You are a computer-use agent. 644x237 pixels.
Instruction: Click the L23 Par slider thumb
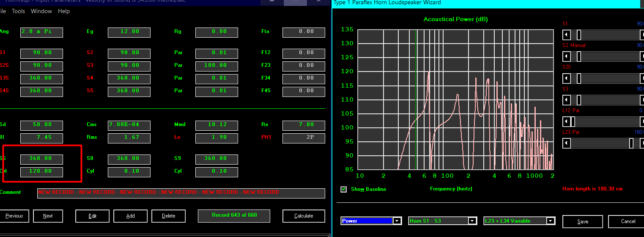point(631,143)
